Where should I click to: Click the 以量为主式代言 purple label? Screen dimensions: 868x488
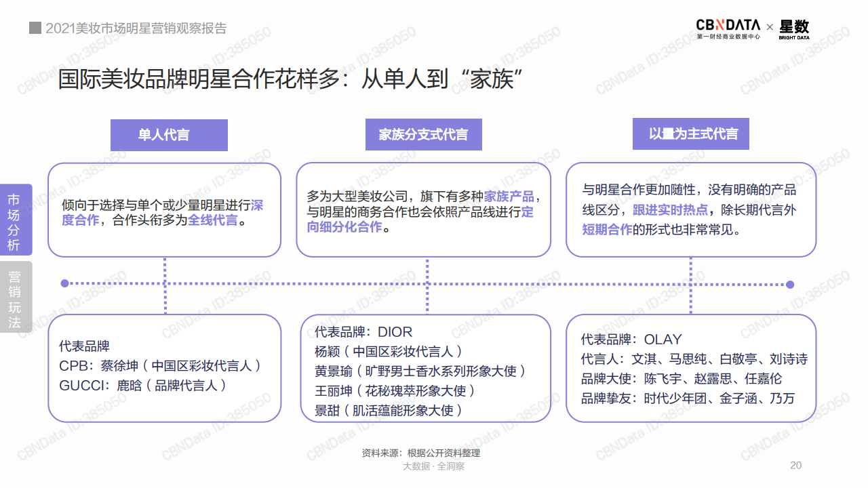(690, 134)
